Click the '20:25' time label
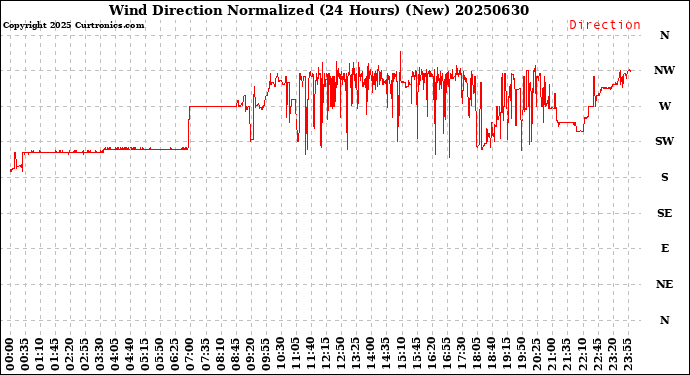This screenshot has height=375, width=690. pos(536,354)
